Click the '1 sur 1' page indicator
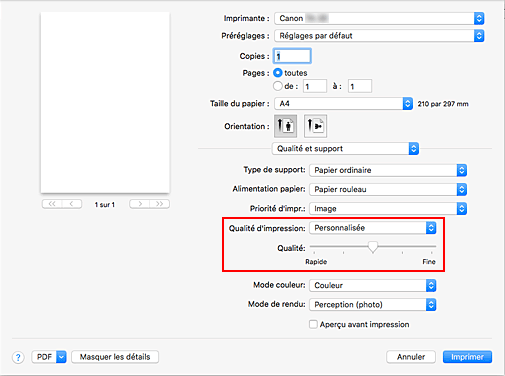This screenshot has width=505, height=376. point(105,205)
